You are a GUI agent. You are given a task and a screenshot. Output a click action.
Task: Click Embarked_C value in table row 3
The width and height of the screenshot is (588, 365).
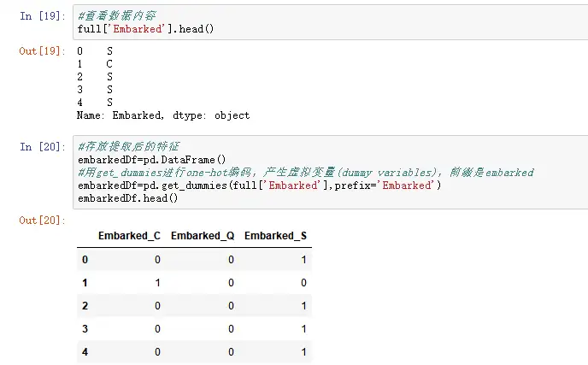click(157, 329)
